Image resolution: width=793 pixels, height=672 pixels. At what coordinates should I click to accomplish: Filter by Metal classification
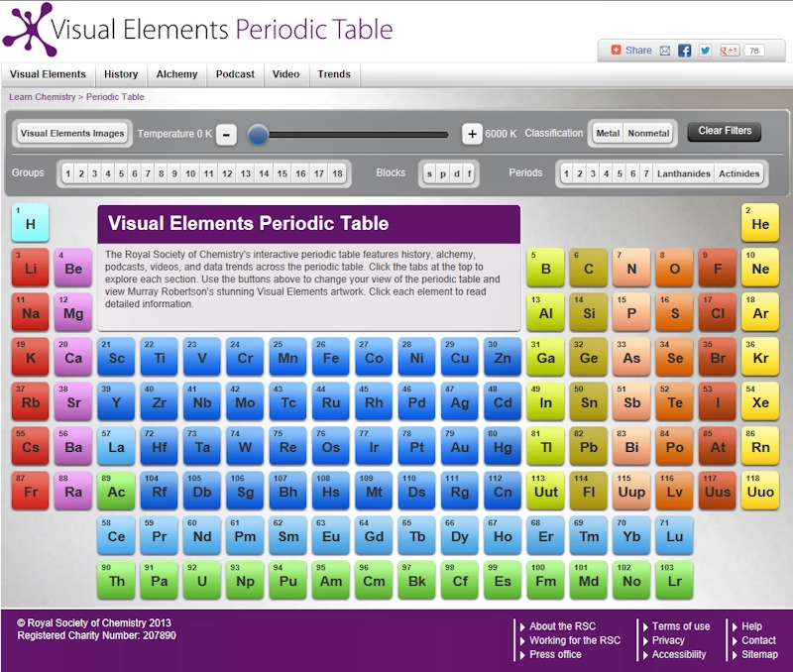(x=608, y=134)
